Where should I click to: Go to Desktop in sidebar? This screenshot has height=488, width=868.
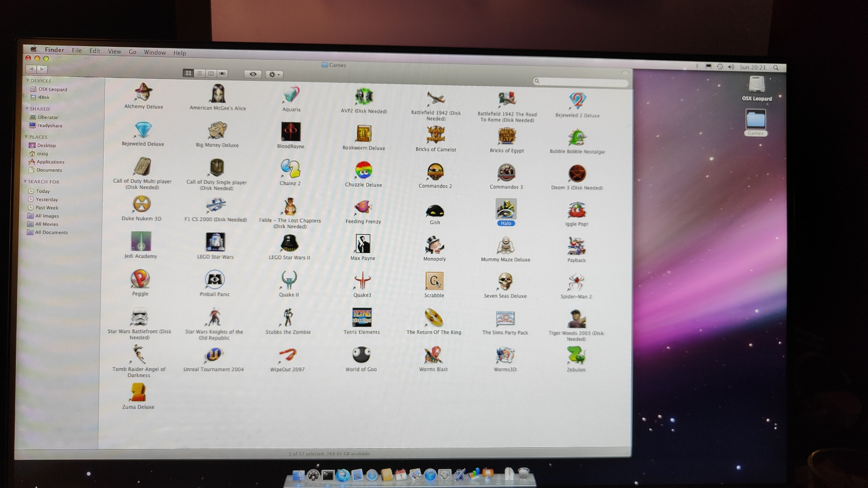(42, 145)
